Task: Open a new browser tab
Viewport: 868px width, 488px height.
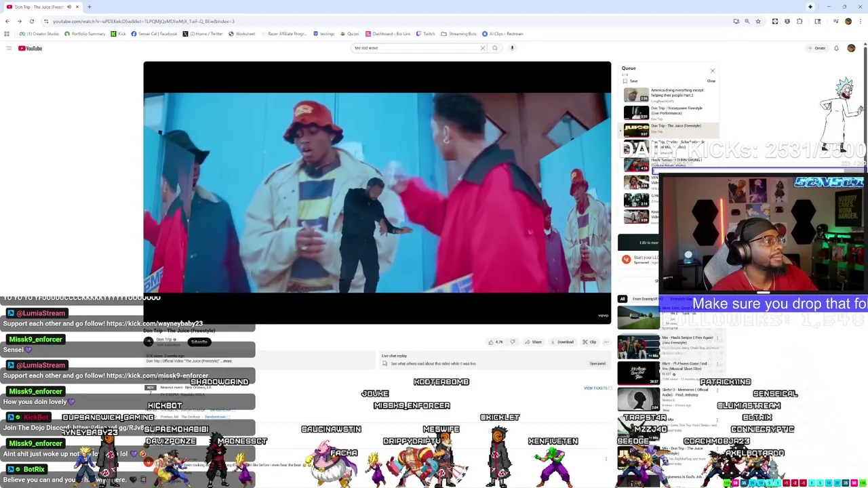Action: tap(89, 7)
